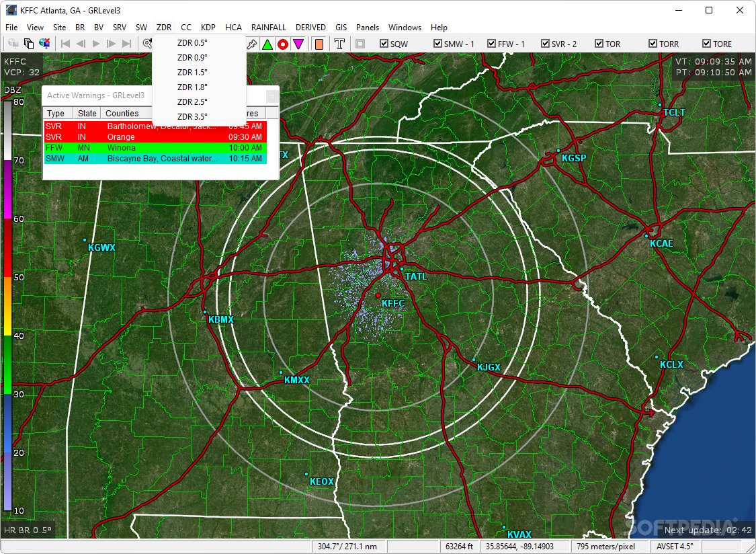The width and height of the screenshot is (756, 554).
Task: Click the grayed network monitor toolbar icon
Action: [13, 44]
